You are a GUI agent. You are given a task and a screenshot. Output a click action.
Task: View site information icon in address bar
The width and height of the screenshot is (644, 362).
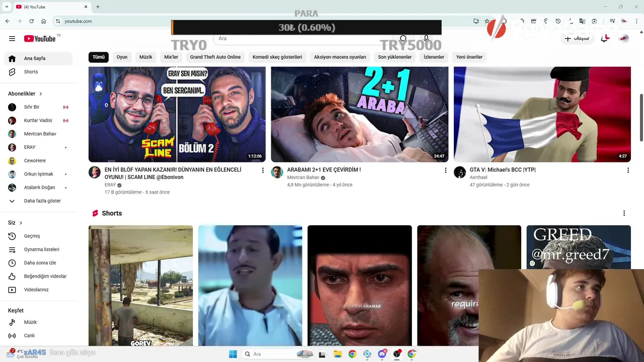tap(58, 21)
